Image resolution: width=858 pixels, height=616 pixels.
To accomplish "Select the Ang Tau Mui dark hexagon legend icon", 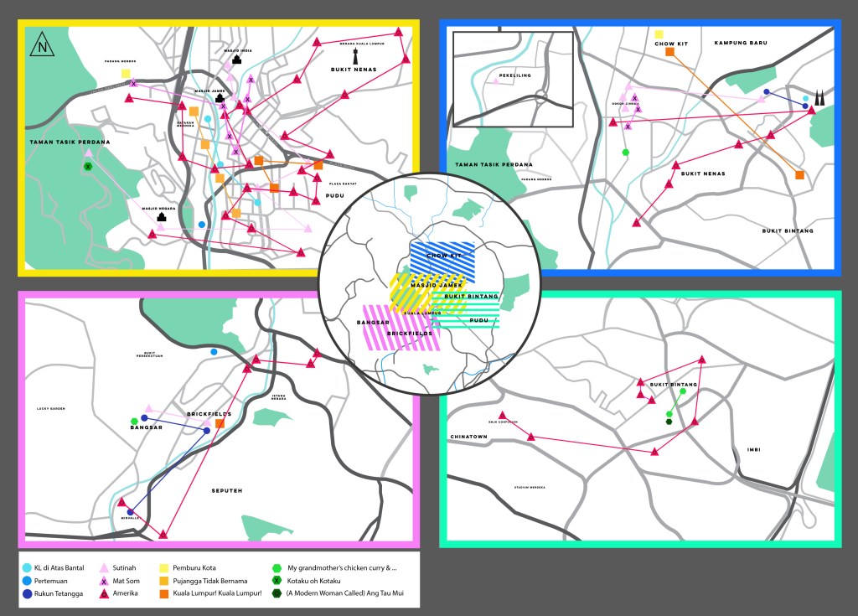I will 278,593.
